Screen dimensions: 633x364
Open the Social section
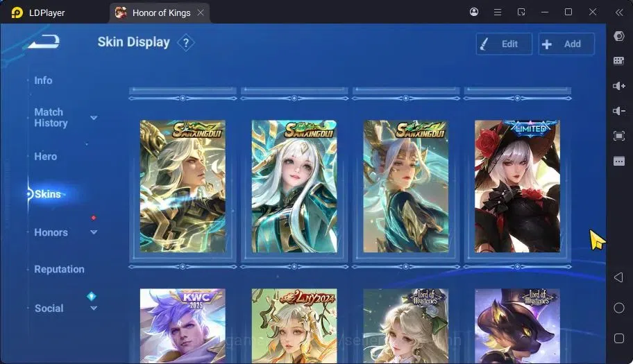coord(49,309)
